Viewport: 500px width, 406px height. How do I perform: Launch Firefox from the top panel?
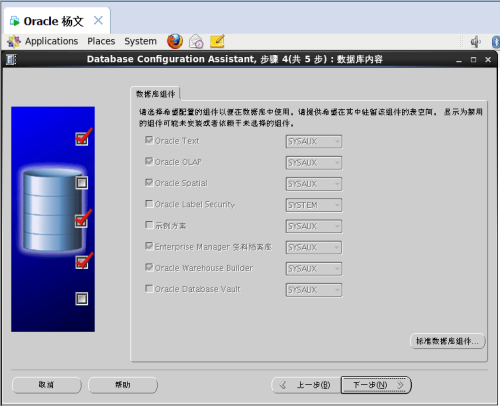coord(175,41)
